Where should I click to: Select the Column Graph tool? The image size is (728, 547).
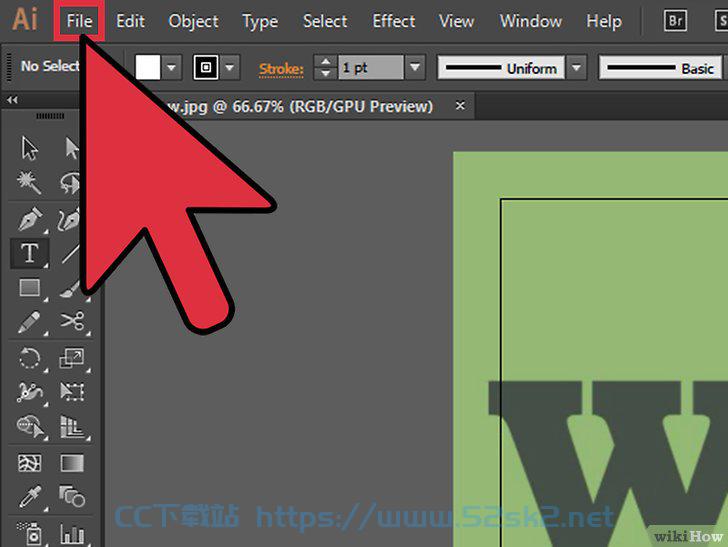(x=72, y=534)
